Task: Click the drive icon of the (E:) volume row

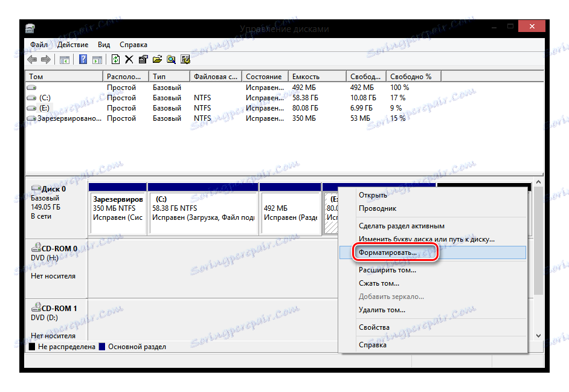Action: [31, 108]
